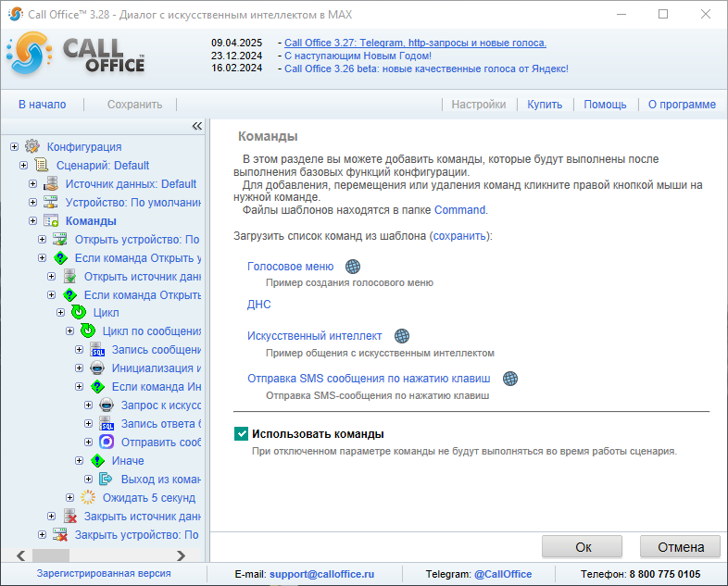Click the globe icon beside Искусственный интеллект
728x586 pixels.
[401, 336]
